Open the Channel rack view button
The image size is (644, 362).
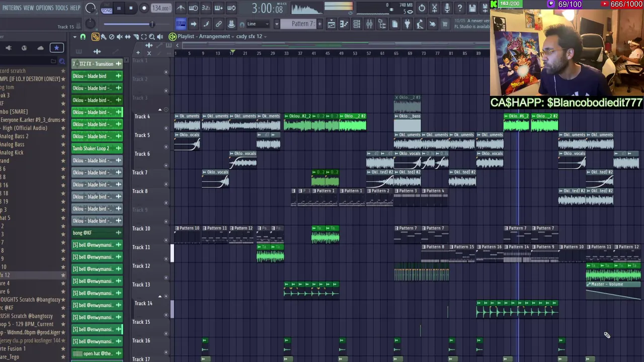(357, 24)
